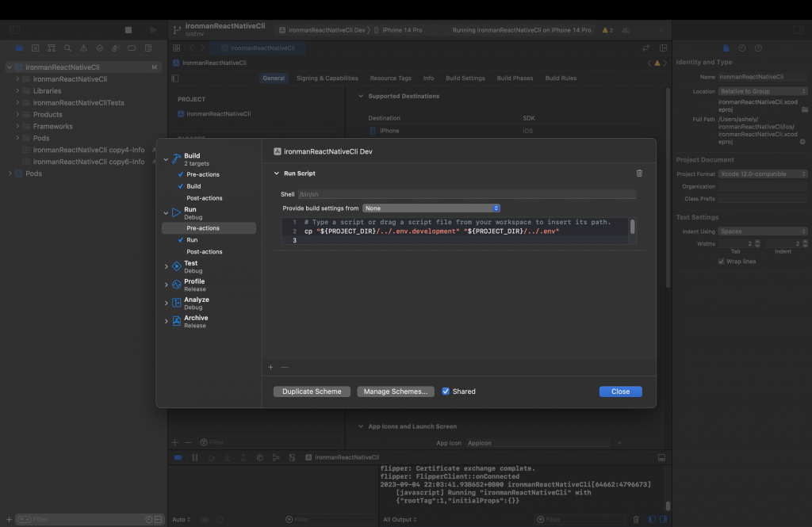This screenshot has height=527, width=812.
Task: Collapse the Run Script section
Action: (277, 174)
